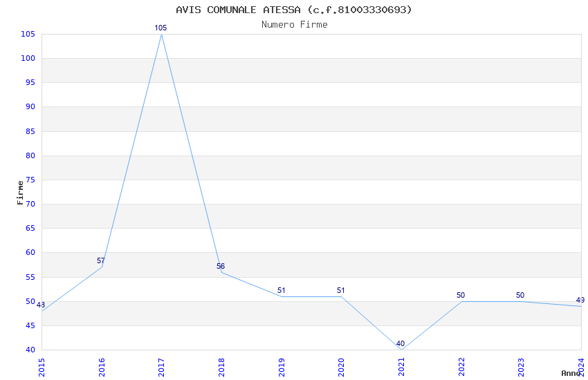Click the Anno x-axis title
This screenshot has height=380, width=588.
pos(571,373)
